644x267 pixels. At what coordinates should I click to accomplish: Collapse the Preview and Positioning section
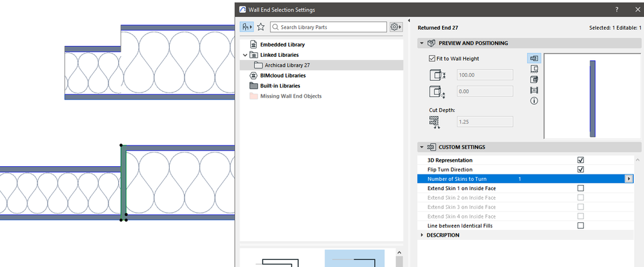coord(421,43)
